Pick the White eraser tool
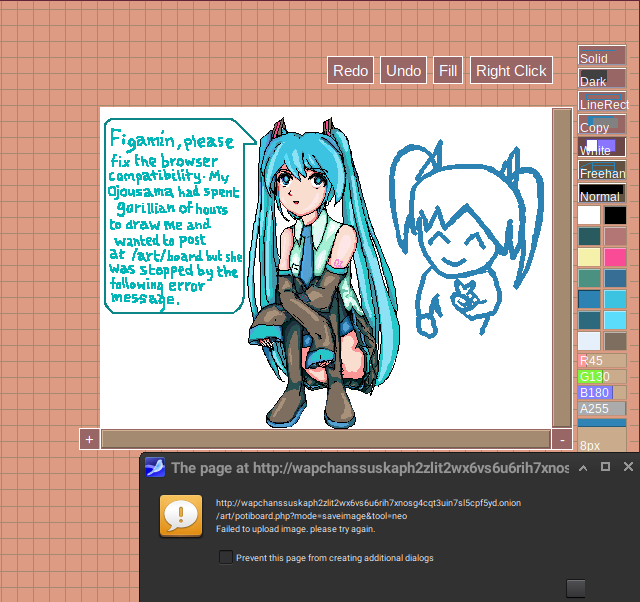This screenshot has width=640, height=602. pyautogui.click(x=601, y=149)
